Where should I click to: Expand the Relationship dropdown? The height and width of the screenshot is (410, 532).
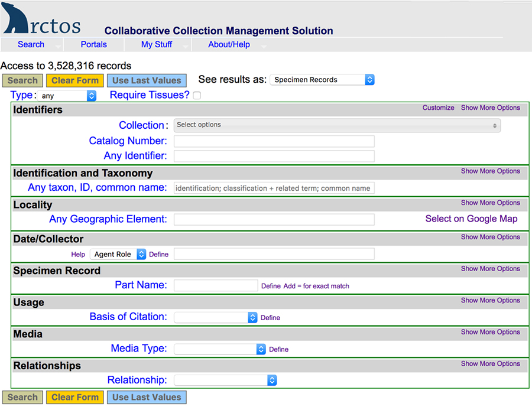(x=225, y=380)
